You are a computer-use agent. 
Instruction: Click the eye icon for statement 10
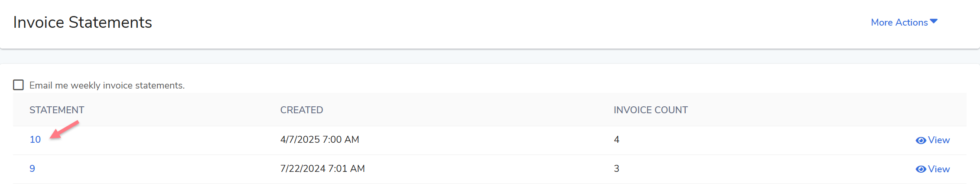point(921,140)
